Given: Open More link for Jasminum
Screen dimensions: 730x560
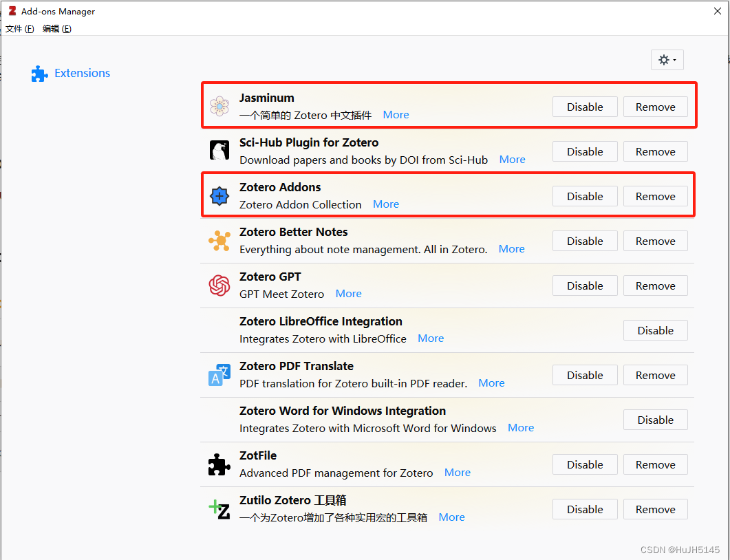Looking at the screenshot, I should point(396,114).
